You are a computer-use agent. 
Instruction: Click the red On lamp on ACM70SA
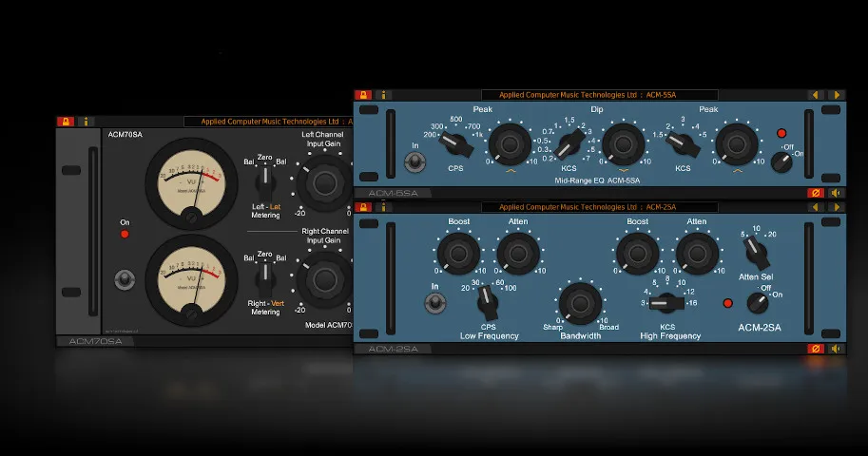[x=125, y=234]
